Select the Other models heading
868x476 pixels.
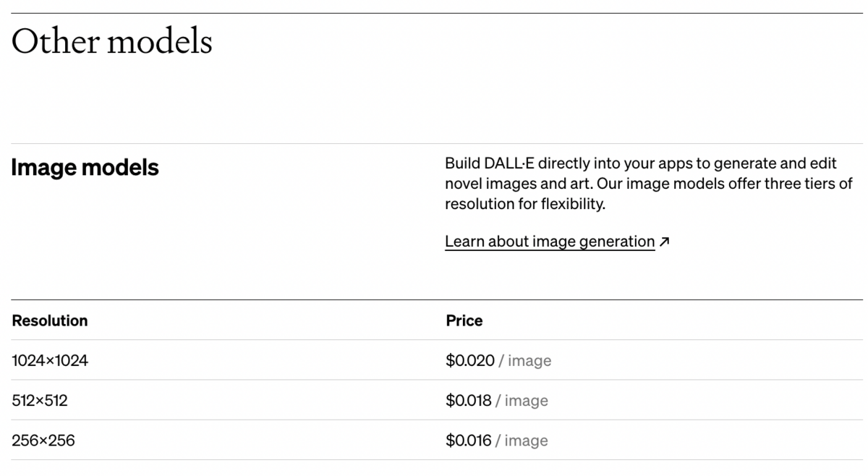112,42
